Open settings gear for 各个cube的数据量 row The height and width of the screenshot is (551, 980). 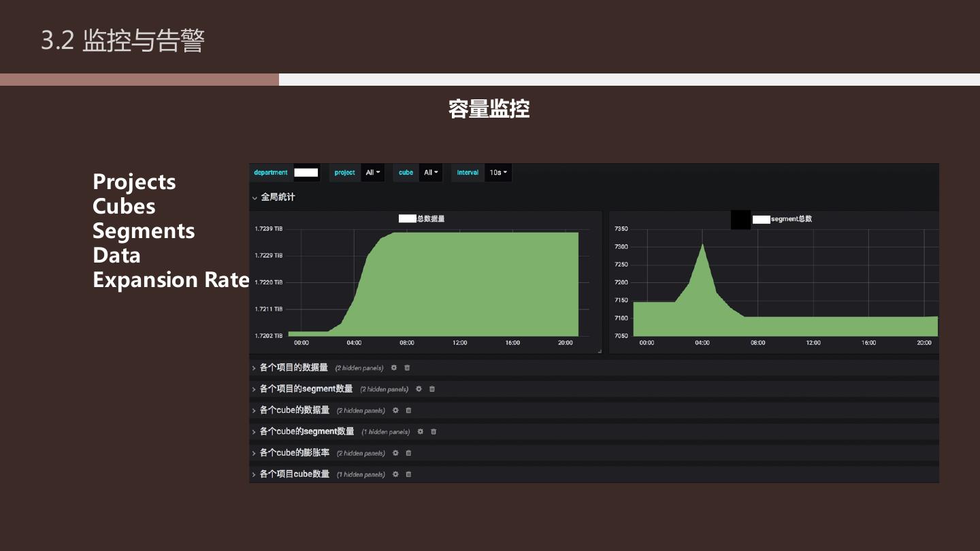395,410
